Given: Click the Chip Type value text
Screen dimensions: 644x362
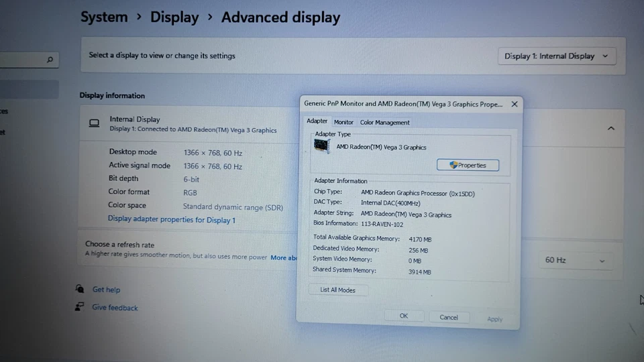Looking at the screenshot, I should coord(418,193).
